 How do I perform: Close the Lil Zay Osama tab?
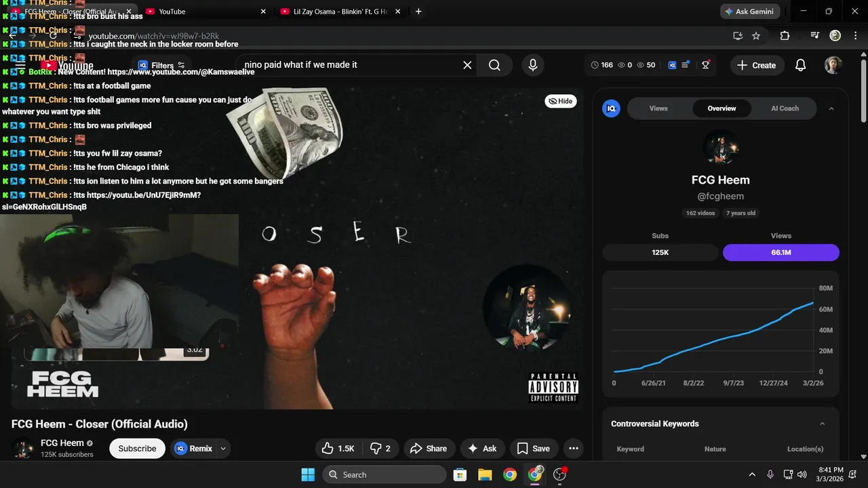(398, 12)
